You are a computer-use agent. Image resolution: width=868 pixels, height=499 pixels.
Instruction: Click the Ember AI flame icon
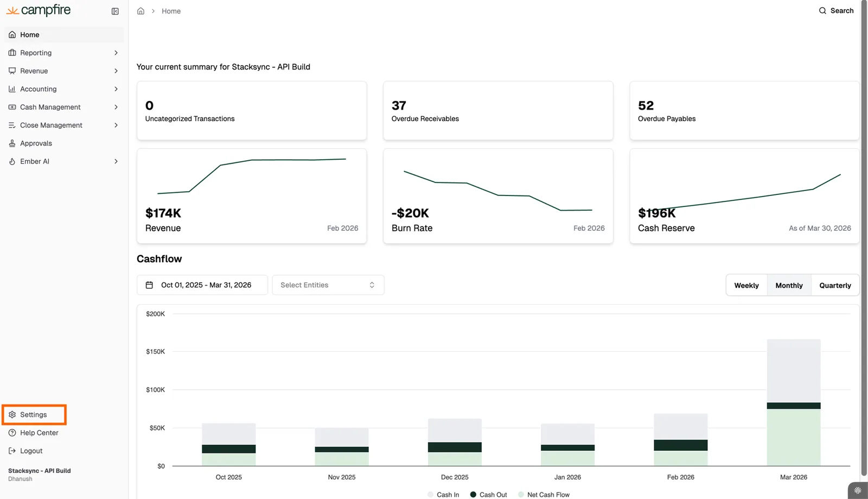pyautogui.click(x=12, y=161)
